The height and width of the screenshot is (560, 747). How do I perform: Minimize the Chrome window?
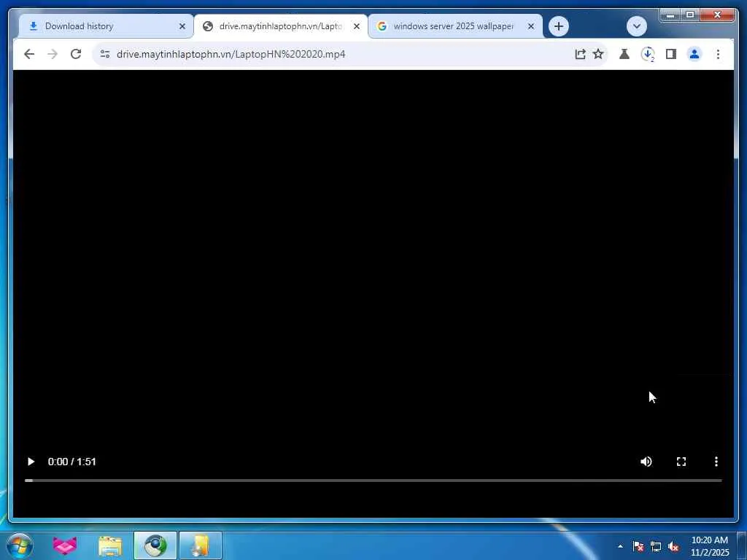point(670,15)
